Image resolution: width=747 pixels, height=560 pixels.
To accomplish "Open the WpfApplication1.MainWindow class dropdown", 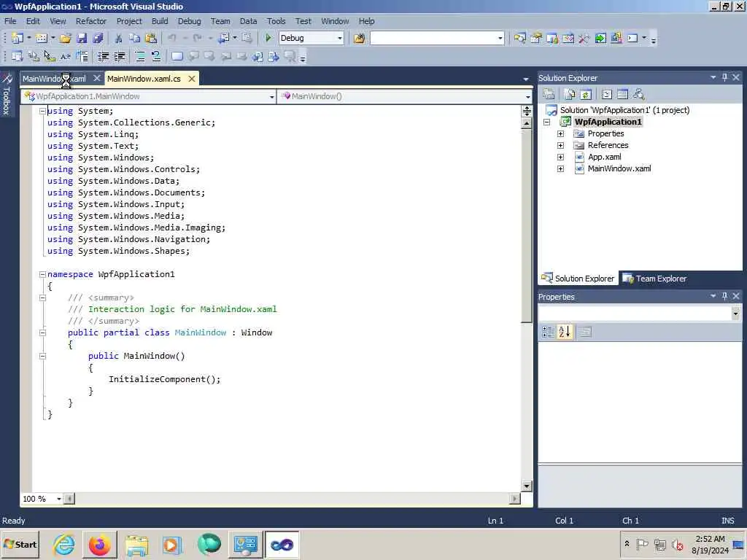I will point(271,97).
